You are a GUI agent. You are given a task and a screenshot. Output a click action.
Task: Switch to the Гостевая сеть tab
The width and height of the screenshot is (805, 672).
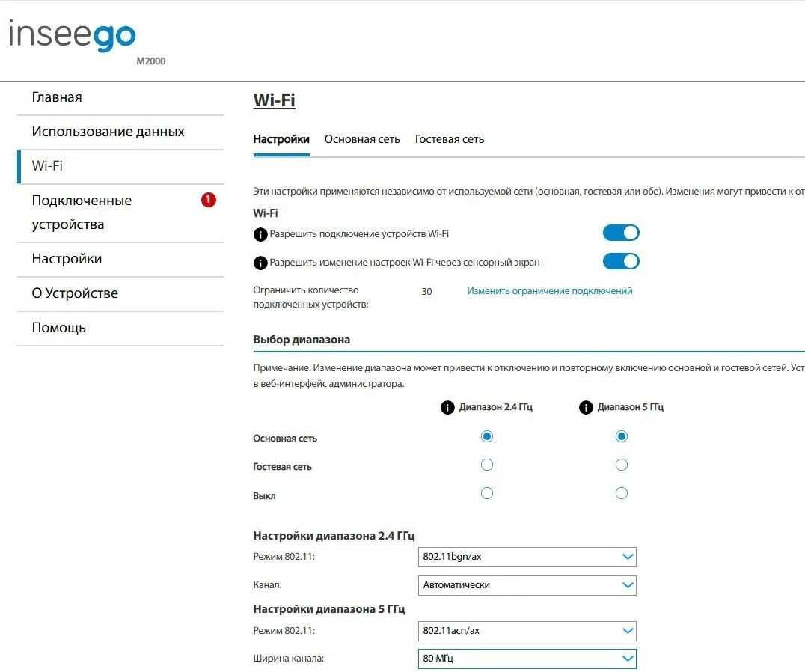[450, 139]
